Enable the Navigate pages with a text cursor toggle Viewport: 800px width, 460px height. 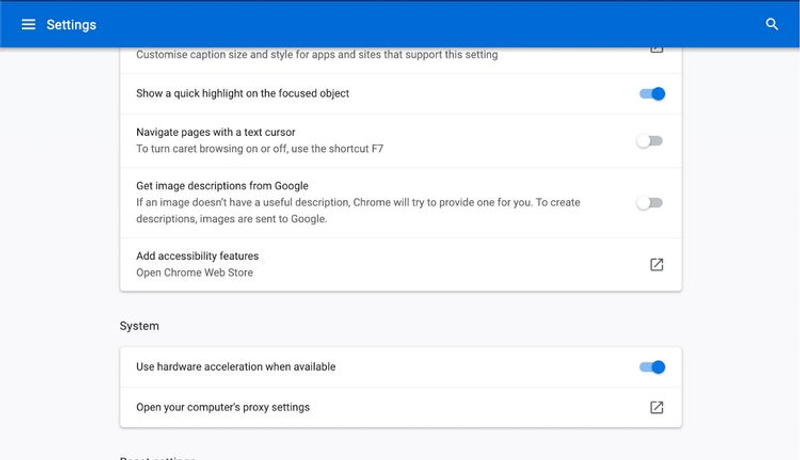pyautogui.click(x=649, y=141)
